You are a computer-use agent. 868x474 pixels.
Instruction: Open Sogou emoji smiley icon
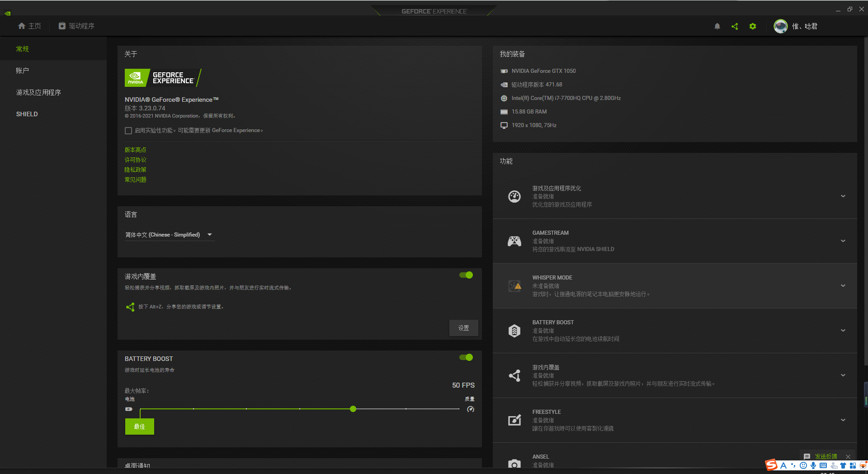click(803, 465)
